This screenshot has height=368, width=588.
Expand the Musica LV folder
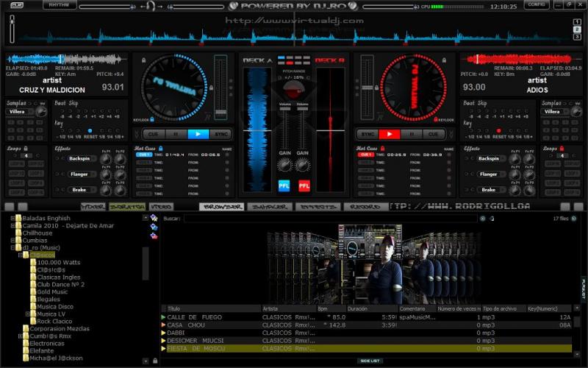[28, 314]
